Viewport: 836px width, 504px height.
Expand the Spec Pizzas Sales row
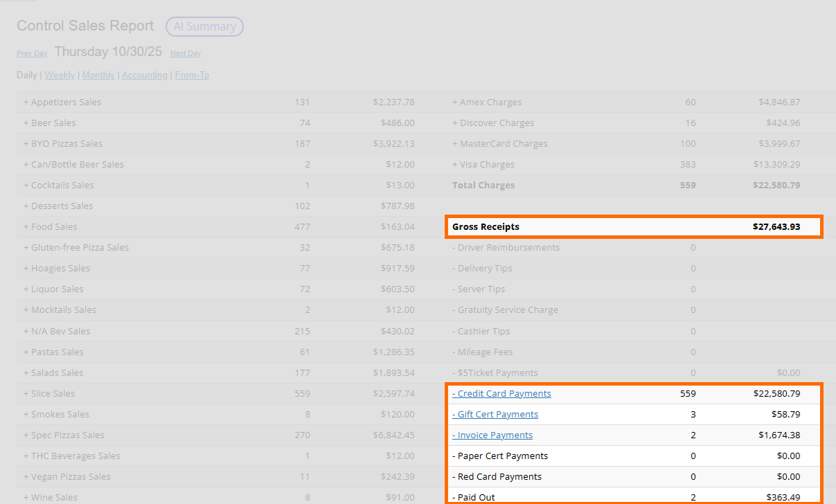[x=64, y=435]
